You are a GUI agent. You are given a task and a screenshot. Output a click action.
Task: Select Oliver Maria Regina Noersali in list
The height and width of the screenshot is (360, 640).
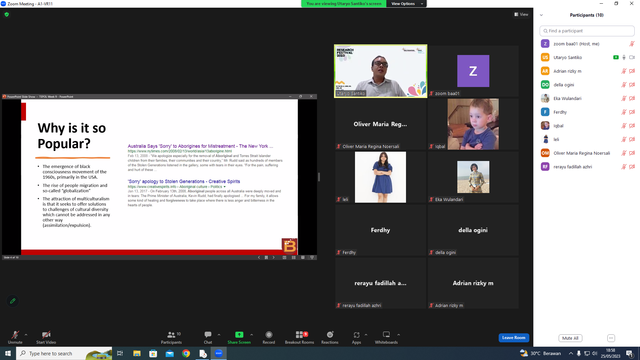tap(587, 153)
